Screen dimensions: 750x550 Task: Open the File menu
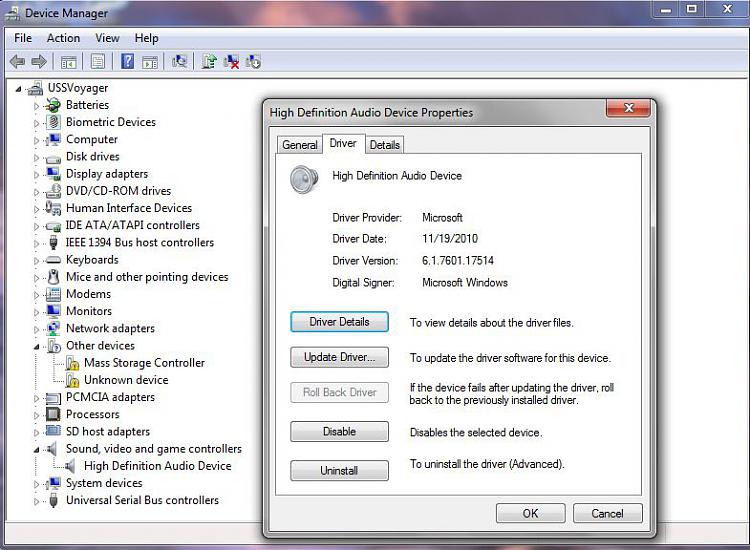pos(23,38)
